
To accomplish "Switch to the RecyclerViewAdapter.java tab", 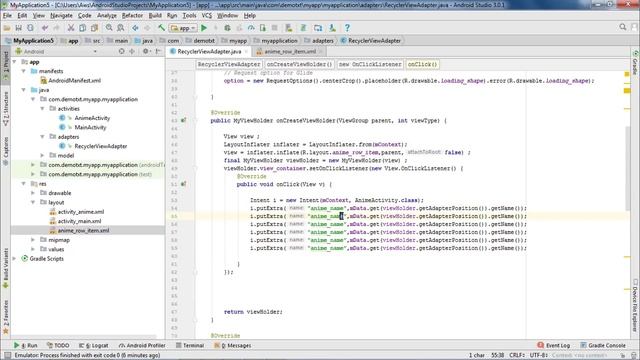I will pos(209,51).
